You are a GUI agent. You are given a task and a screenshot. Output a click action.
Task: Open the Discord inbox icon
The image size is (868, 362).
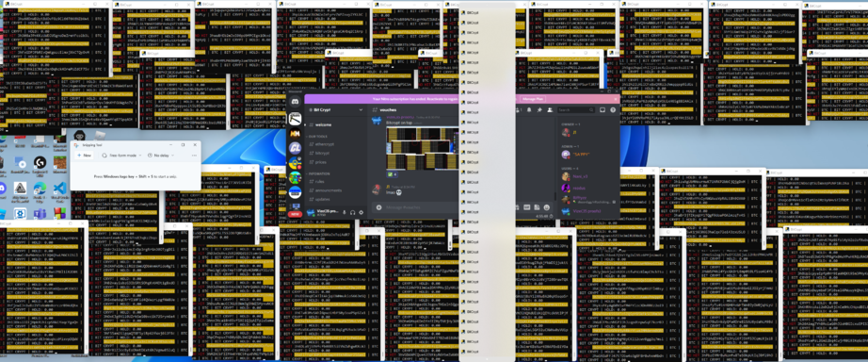tap(603, 109)
